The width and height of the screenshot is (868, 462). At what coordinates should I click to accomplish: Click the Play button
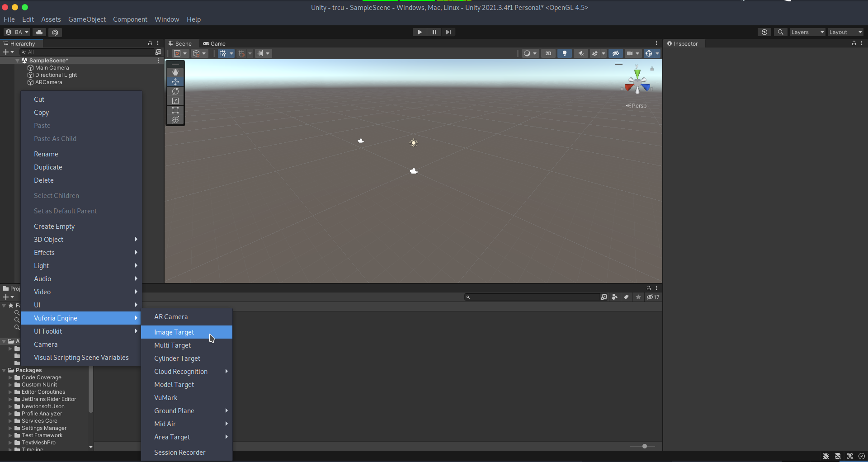420,32
